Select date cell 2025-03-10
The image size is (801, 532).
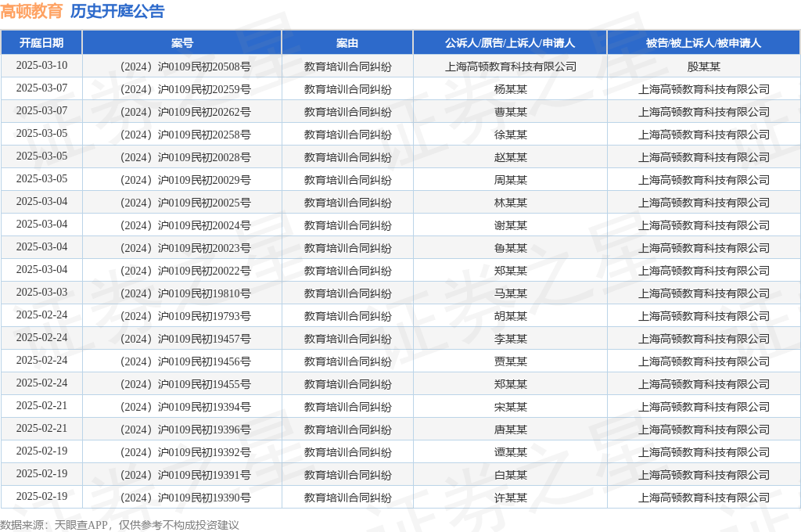point(41,66)
